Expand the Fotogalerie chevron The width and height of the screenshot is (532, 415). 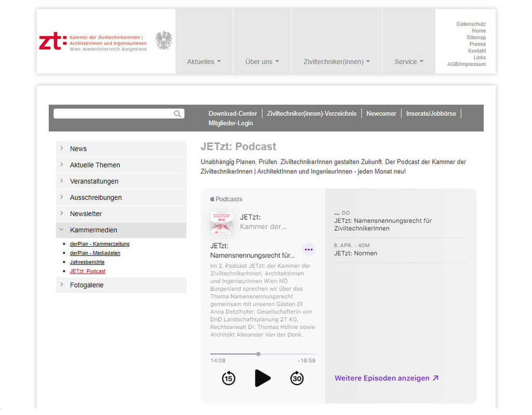coord(62,285)
